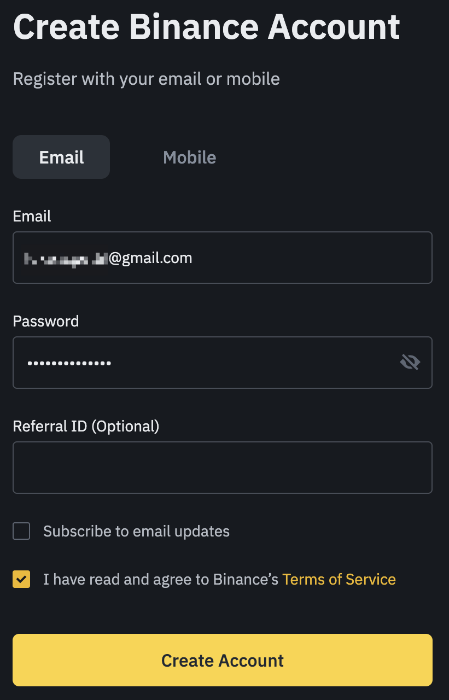The width and height of the screenshot is (449, 700).
Task: Click the Create Binance Account heading
Action: [x=206, y=27]
